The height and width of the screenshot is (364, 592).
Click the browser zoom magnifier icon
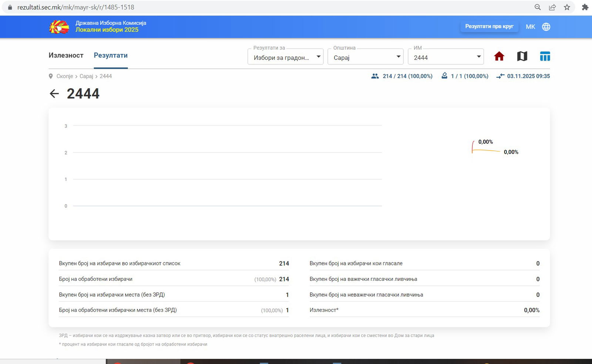tap(538, 7)
